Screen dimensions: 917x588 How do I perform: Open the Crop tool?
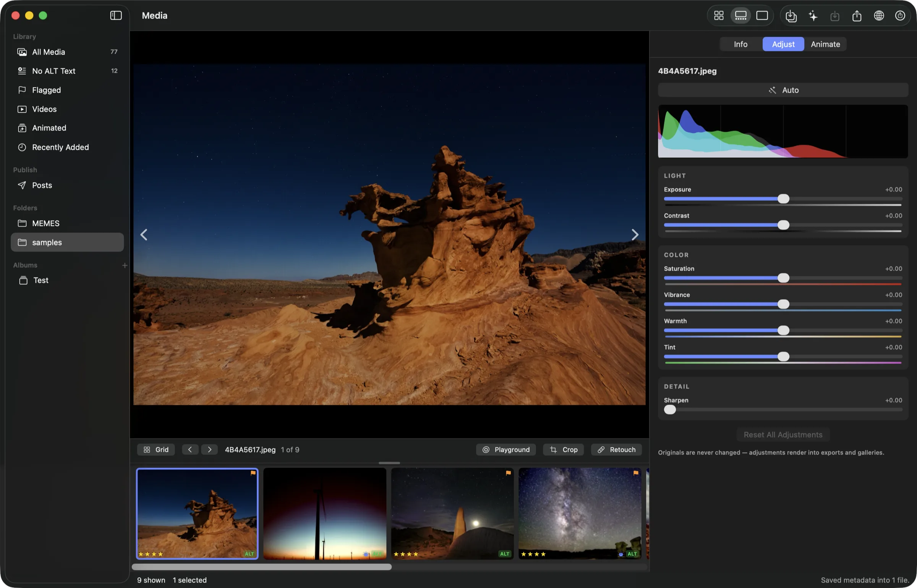tap(563, 450)
